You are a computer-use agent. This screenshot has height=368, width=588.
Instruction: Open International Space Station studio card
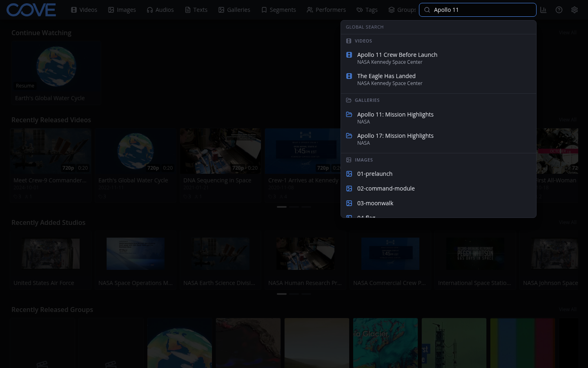[475, 260]
